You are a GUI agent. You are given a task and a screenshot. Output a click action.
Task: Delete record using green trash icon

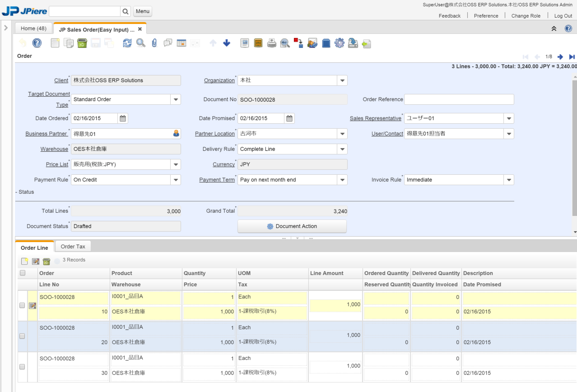[82, 43]
